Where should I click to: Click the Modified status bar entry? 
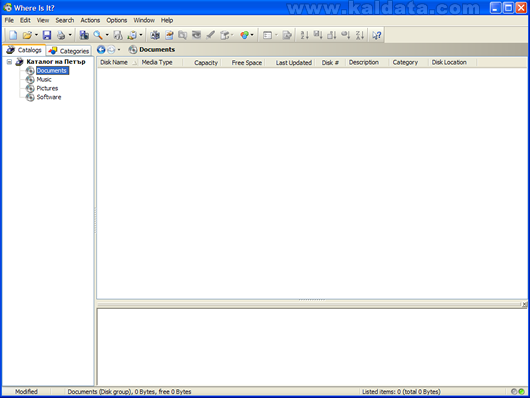coord(26,392)
